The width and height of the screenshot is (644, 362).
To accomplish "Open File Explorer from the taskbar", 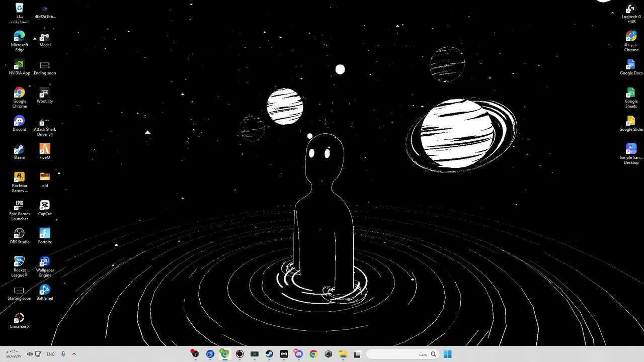I will pyautogui.click(x=343, y=354).
